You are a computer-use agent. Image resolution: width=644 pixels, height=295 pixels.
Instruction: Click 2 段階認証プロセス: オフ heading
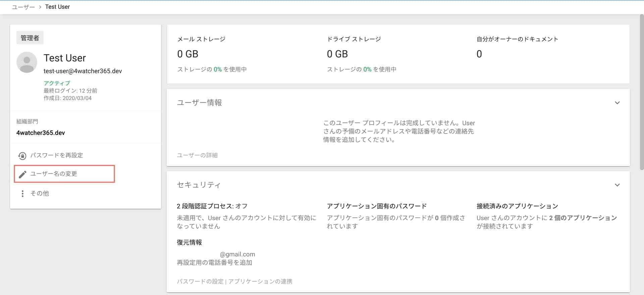pos(212,206)
